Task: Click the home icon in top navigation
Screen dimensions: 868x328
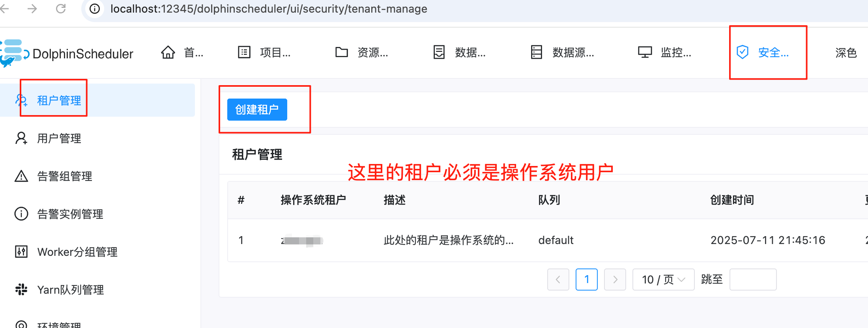Action: (168, 52)
